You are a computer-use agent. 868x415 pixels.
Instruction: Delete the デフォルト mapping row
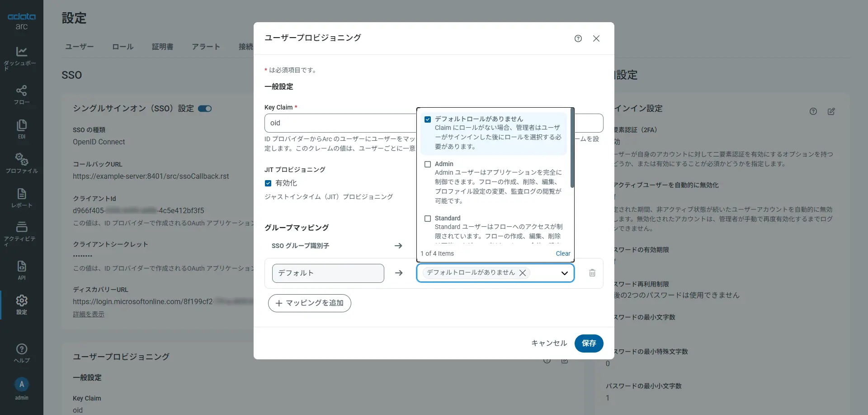tap(592, 273)
